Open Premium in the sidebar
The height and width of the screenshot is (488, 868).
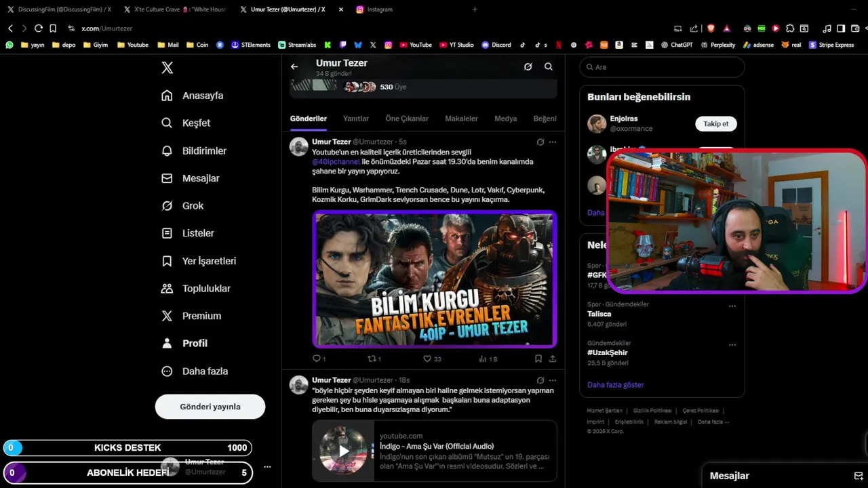point(191,316)
